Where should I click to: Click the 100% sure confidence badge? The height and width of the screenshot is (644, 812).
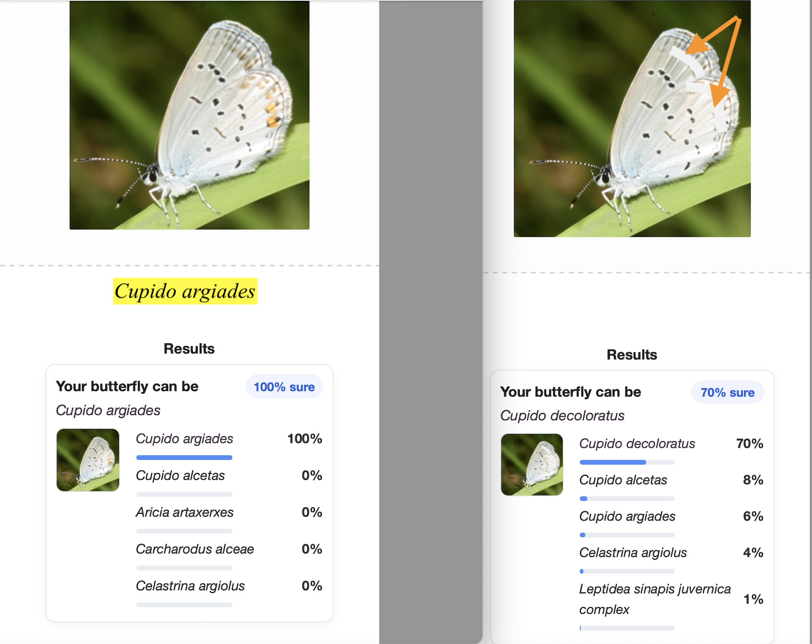(284, 387)
